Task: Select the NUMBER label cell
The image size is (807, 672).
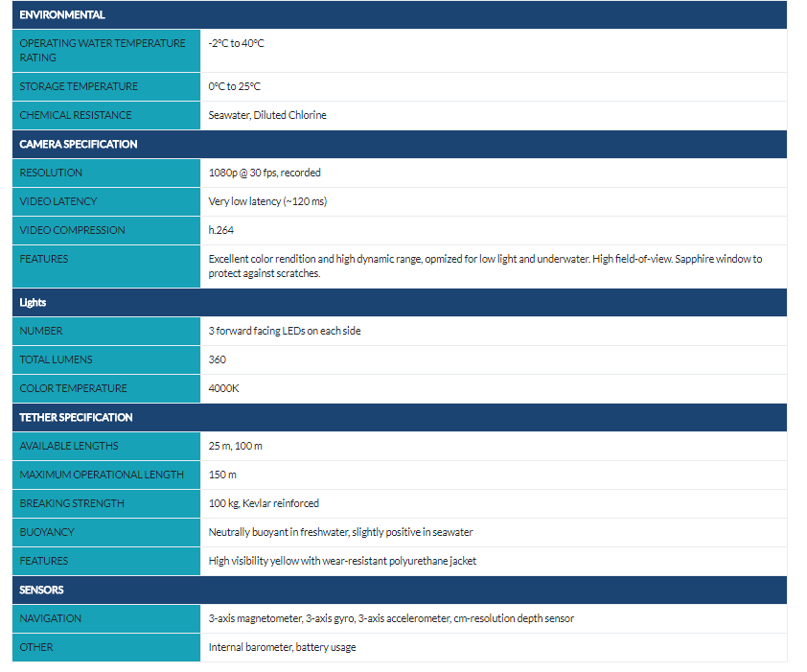Action: pos(106,331)
